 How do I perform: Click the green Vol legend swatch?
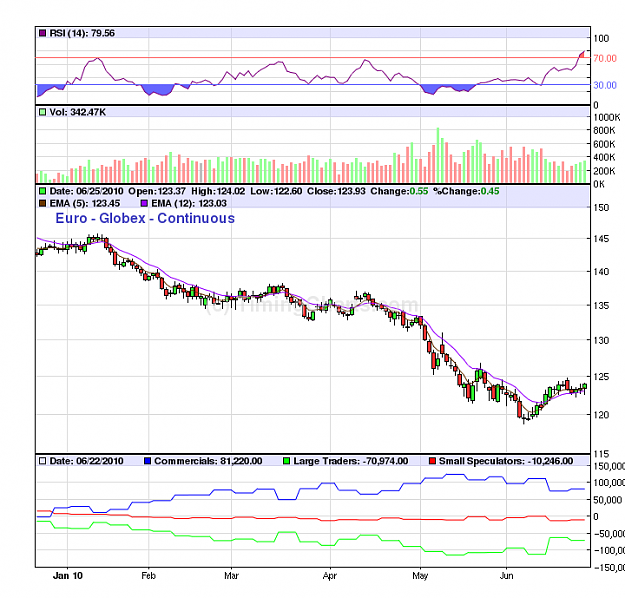click(43, 112)
